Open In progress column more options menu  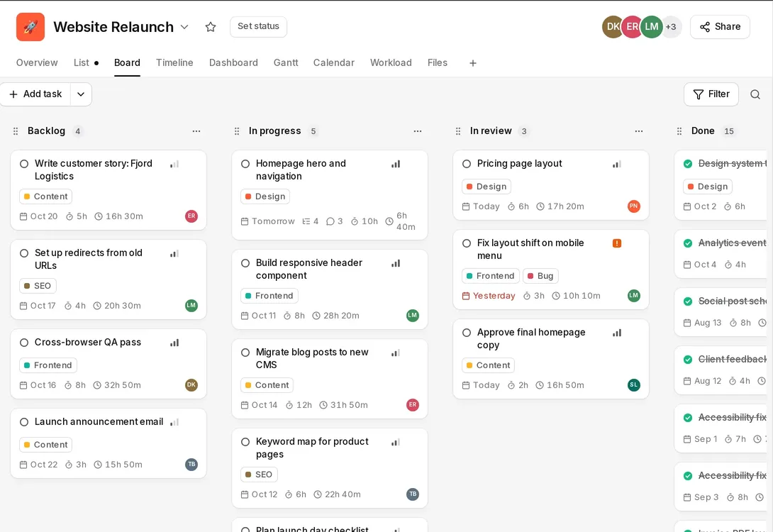[418, 131]
